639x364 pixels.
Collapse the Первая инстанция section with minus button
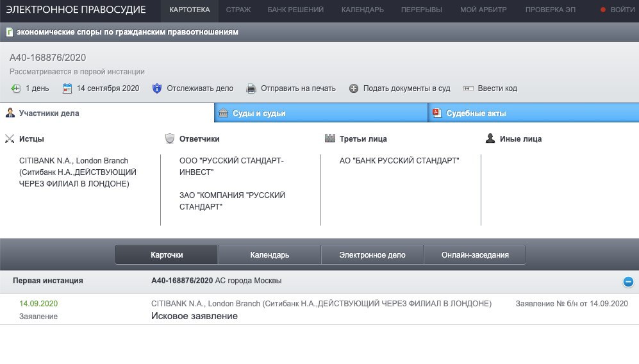[x=628, y=282]
